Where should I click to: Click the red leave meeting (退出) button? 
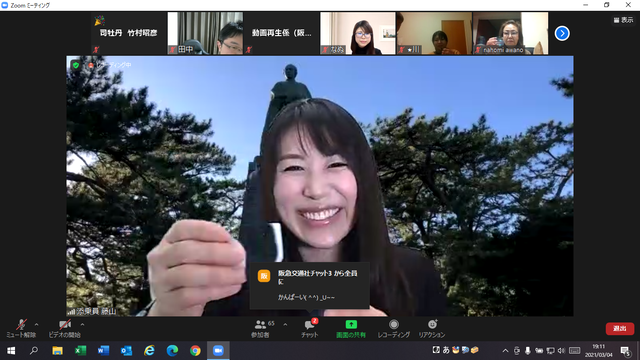620,329
